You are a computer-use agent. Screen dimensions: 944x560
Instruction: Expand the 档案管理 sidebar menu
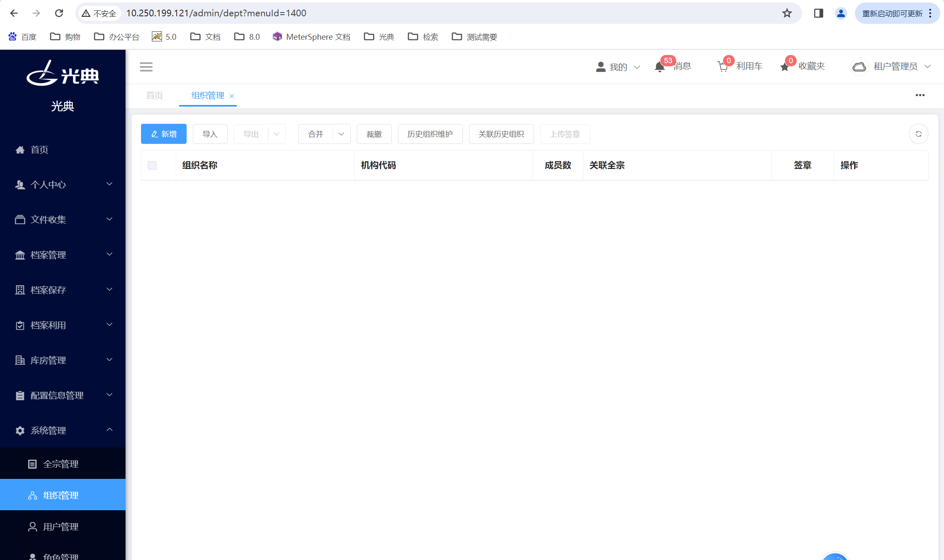(x=63, y=255)
